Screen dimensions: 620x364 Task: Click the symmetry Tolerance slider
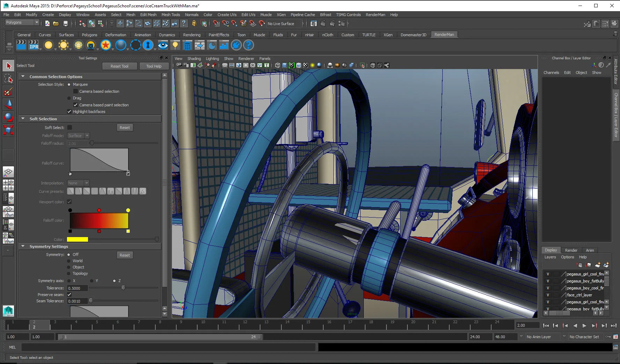pos(124,288)
